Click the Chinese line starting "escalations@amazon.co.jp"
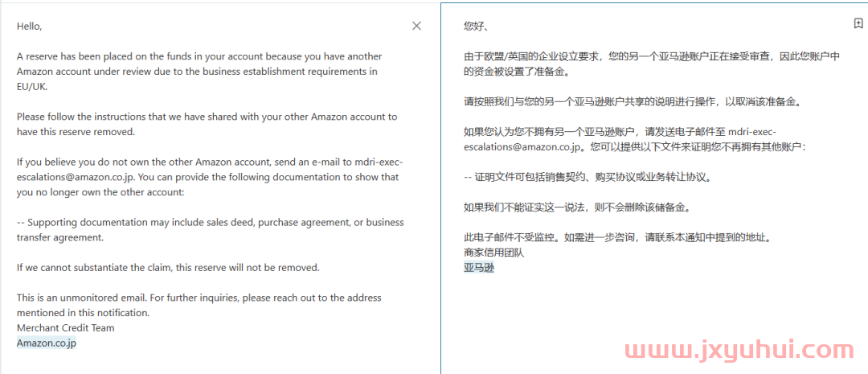 point(635,147)
